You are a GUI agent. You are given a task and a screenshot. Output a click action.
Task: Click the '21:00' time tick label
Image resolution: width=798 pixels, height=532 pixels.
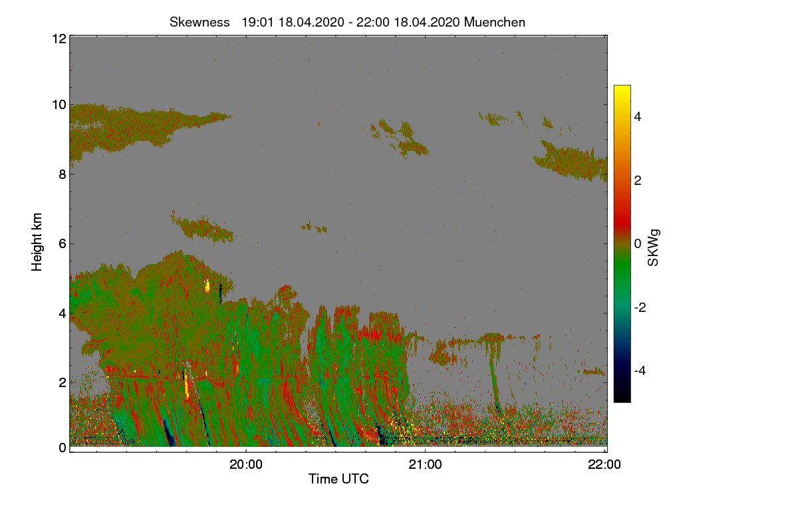pyautogui.click(x=425, y=465)
